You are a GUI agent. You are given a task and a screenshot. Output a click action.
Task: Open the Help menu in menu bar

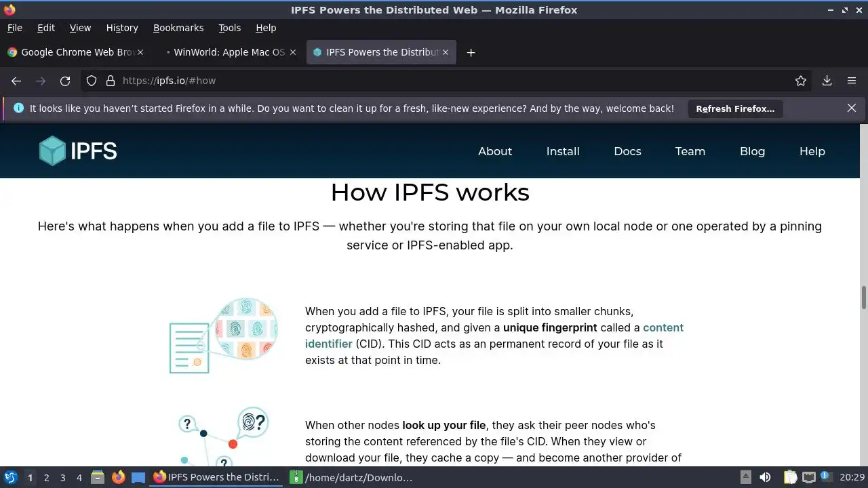click(x=266, y=28)
